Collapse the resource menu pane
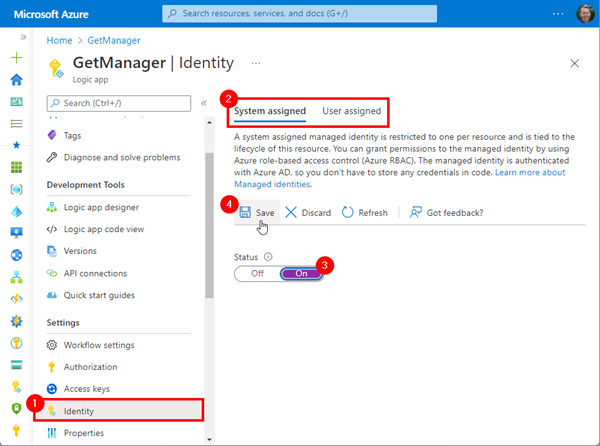The image size is (600, 446). [204, 103]
